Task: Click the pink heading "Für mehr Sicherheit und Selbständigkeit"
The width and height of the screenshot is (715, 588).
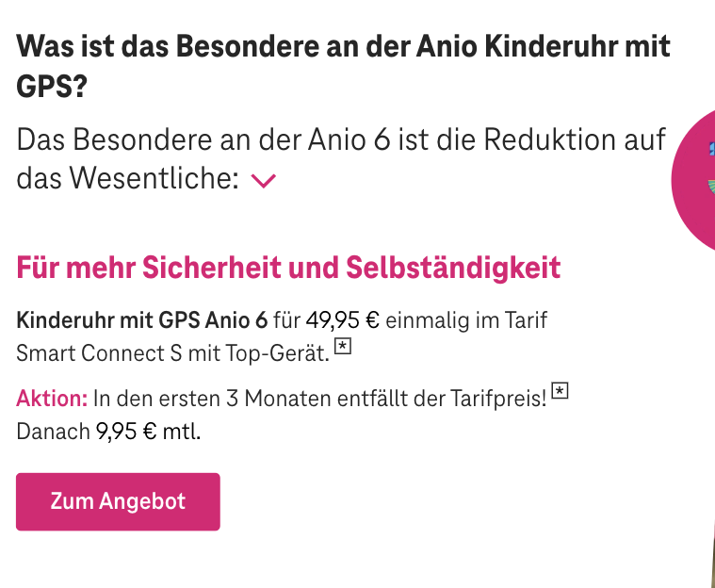Action: point(288,268)
